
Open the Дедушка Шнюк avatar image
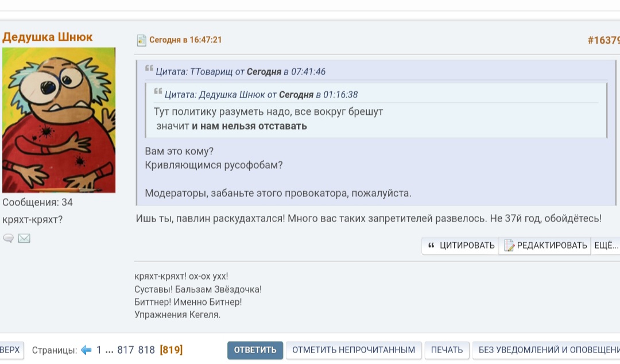[x=59, y=119]
